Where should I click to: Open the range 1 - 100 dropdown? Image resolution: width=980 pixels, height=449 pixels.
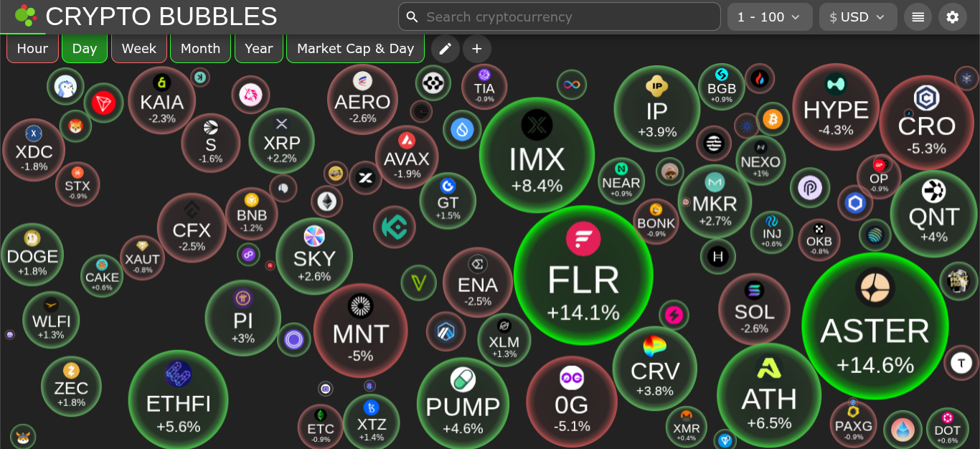(x=770, y=17)
